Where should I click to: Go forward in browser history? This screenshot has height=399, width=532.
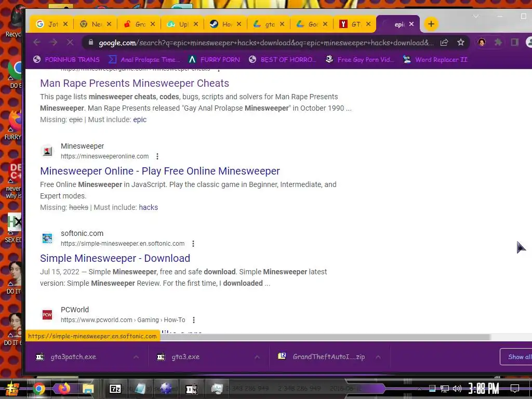(x=54, y=43)
